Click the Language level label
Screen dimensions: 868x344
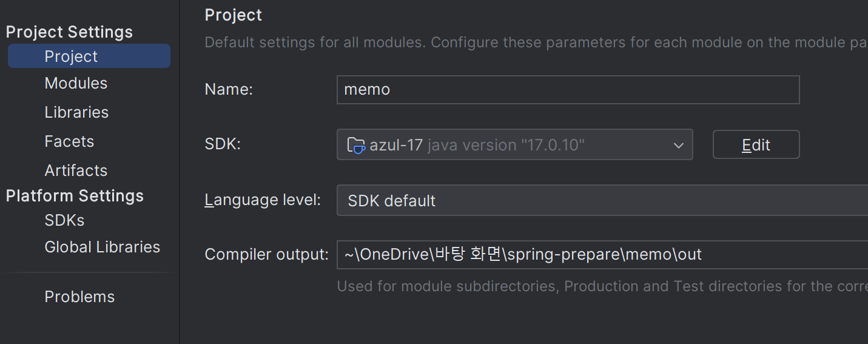(x=263, y=200)
